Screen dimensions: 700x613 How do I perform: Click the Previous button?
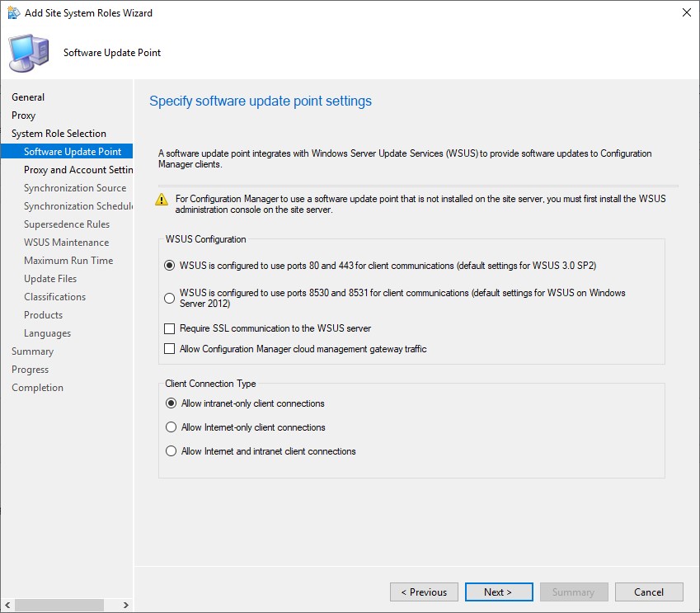[x=424, y=592]
